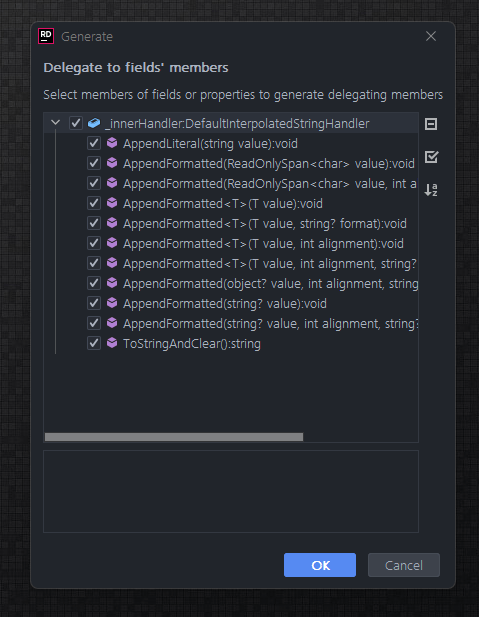This screenshot has height=617, width=479.
Task: Click the method icon next to ToStringAndClear
Action: [x=112, y=343]
